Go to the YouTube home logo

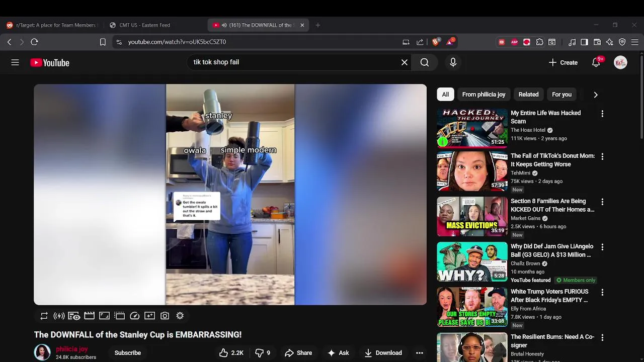coord(50,63)
